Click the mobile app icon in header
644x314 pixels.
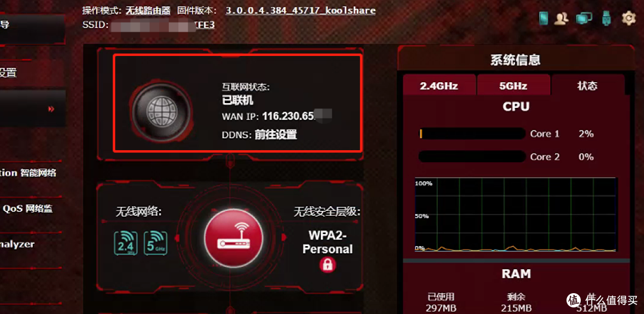tap(544, 18)
